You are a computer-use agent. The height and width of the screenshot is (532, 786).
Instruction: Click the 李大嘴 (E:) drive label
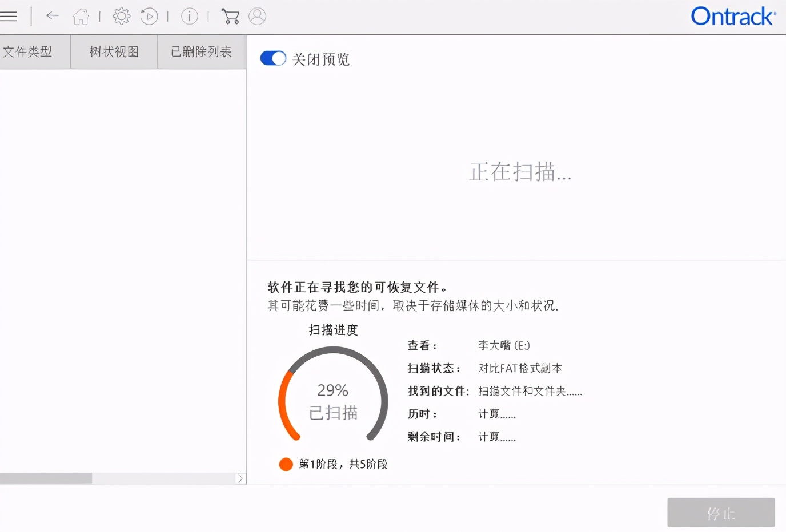(504, 345)
